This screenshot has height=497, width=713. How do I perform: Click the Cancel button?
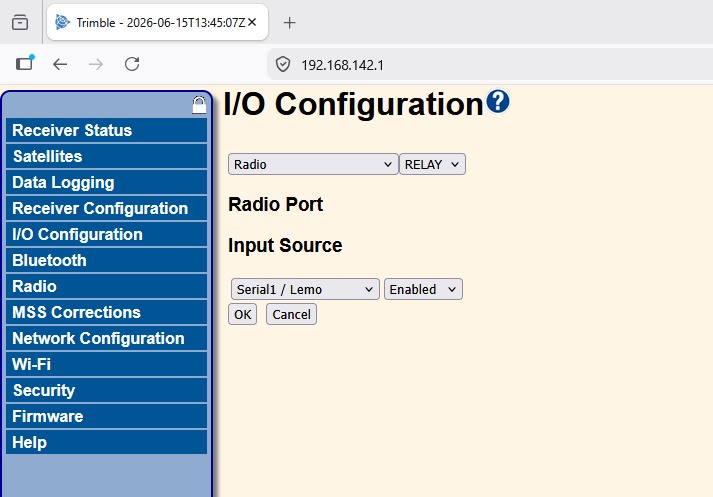click(291, 314)
